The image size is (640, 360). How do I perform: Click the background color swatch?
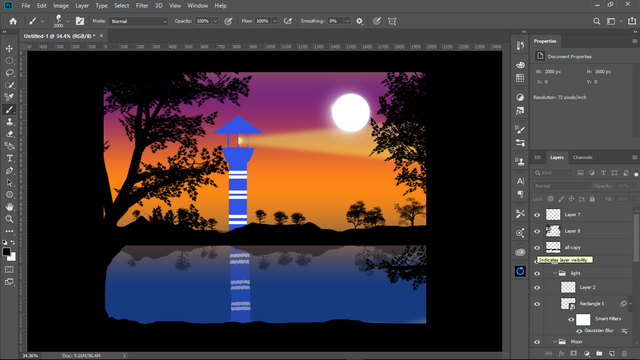(13, 258)
